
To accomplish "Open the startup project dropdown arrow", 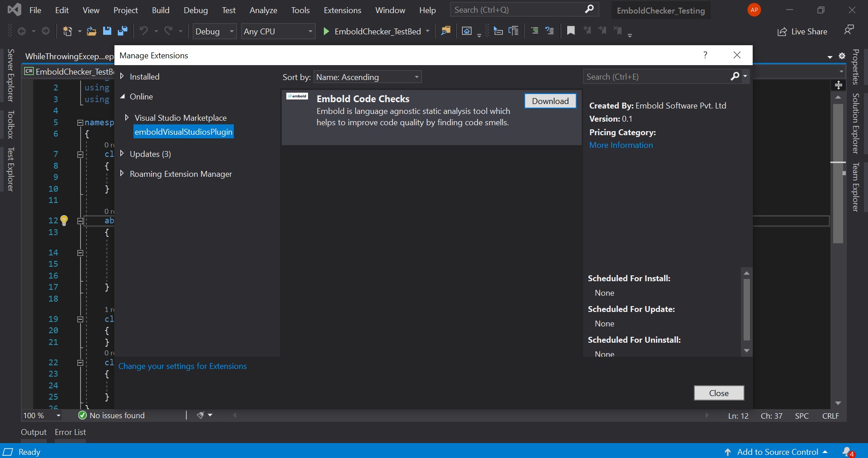I will pos(427,31).
